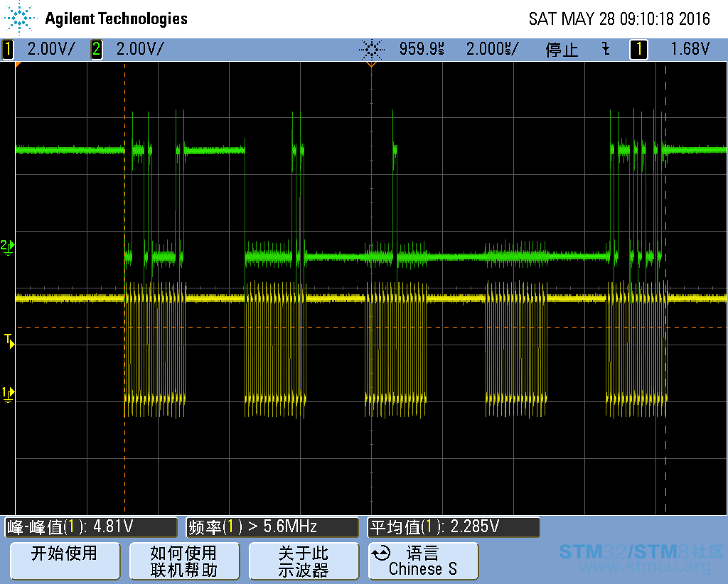Click the Agilent Technologies starburst logo
Viewport: 728px width, 584px height.
click(x=19, y=18)
